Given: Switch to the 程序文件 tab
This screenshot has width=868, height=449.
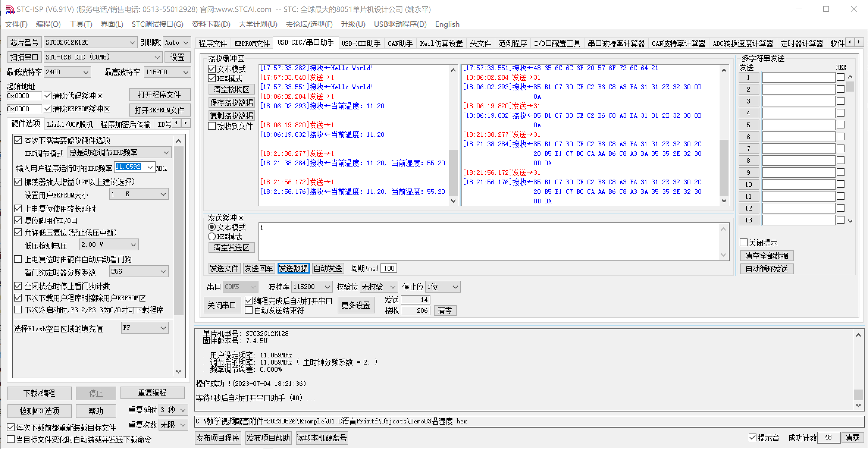Looking at the screenshot, I should coord(213,43).
